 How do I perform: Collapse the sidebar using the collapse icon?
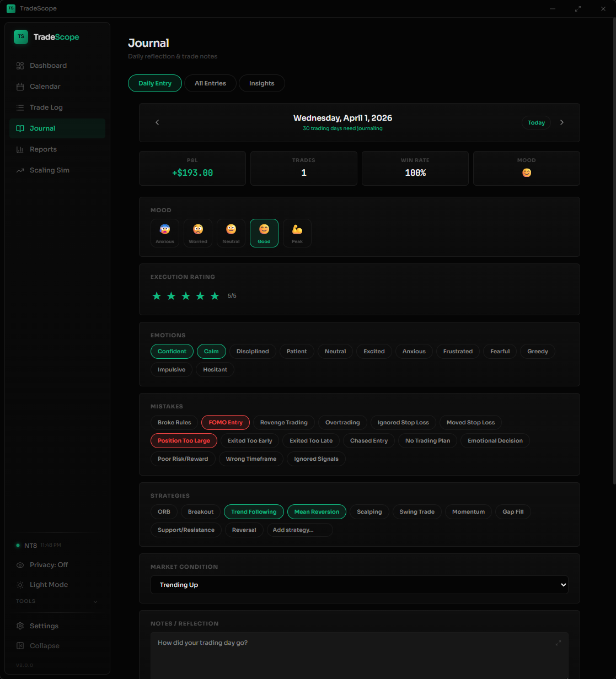pos(20,645)
